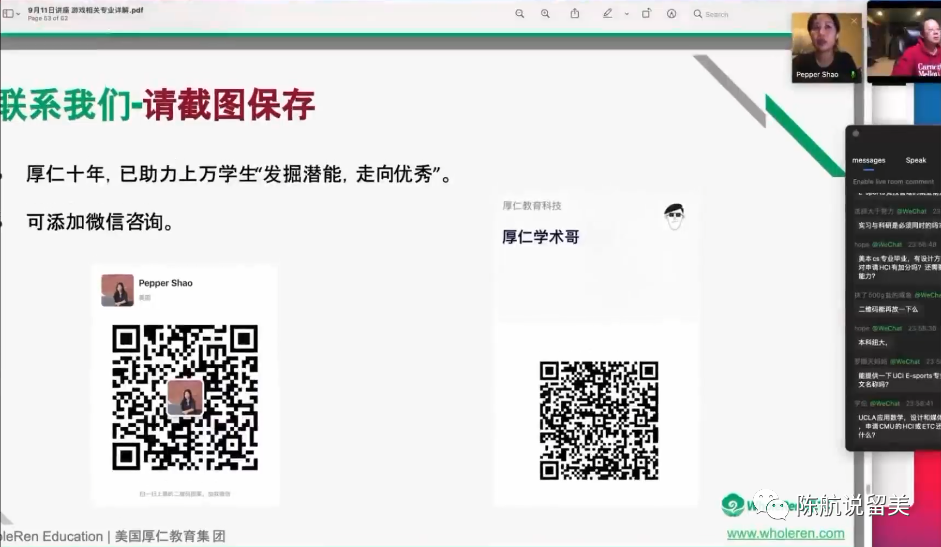Expand the sidebar view options chevron
The width and height of the screenshot is (941, 547).
pyautogui.click(x=20, y=14)
